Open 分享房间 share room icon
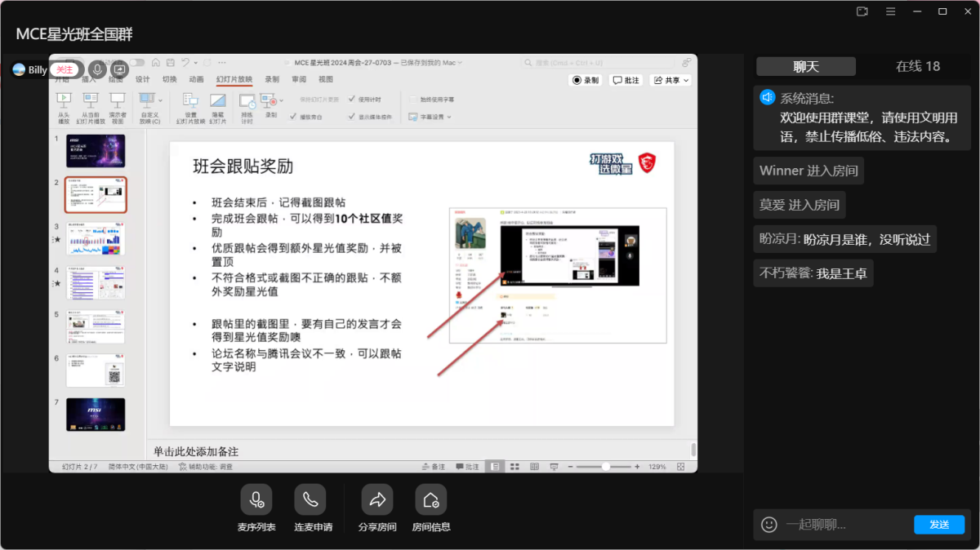The image size is (980, 550). (376, 499)
